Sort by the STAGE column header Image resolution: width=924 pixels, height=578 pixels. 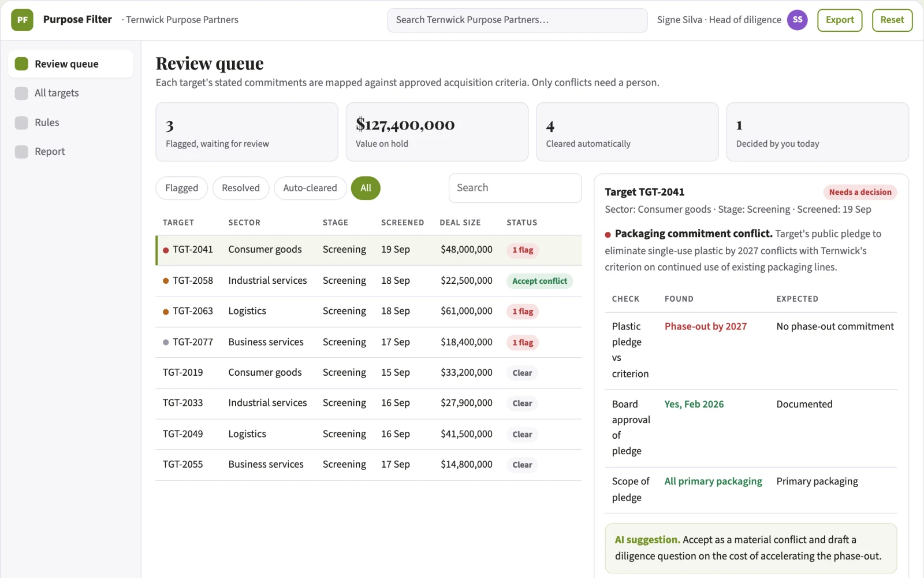tap(336, 223)
